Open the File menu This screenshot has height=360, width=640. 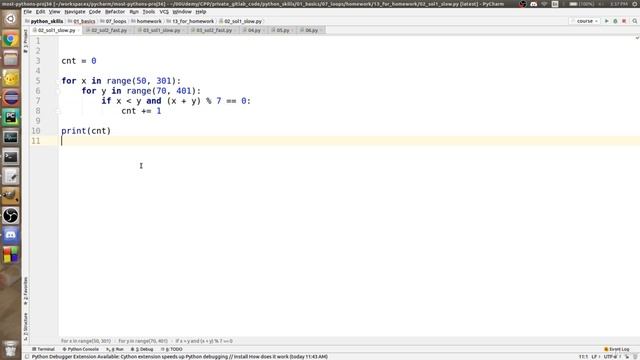pyautogui.click(x=28, y=12)
